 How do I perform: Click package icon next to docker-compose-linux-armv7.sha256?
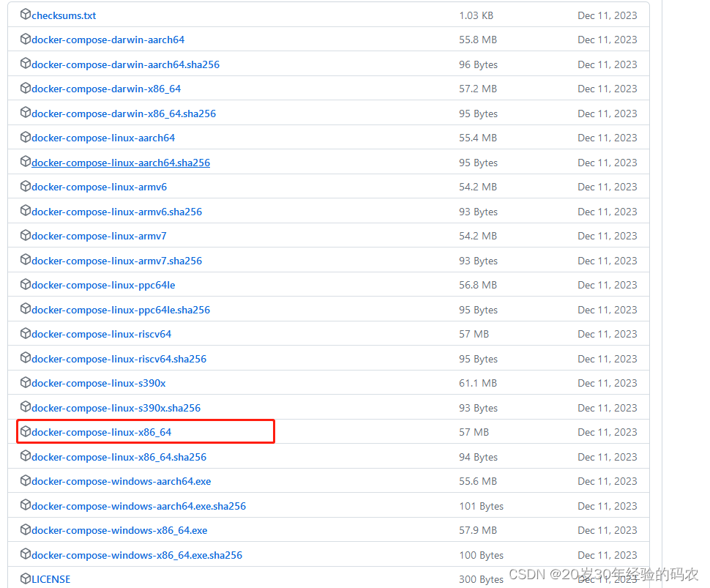coord(26,259)
